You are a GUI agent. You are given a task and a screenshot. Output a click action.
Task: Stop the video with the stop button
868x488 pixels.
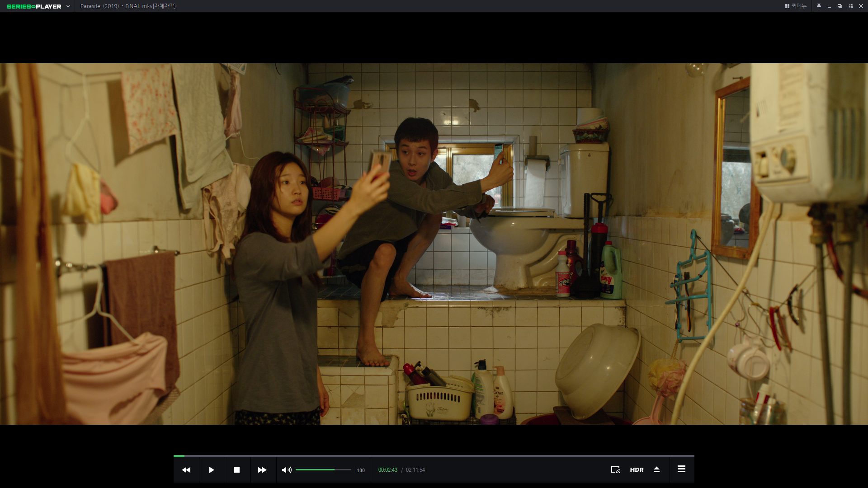tap(237, 470)
